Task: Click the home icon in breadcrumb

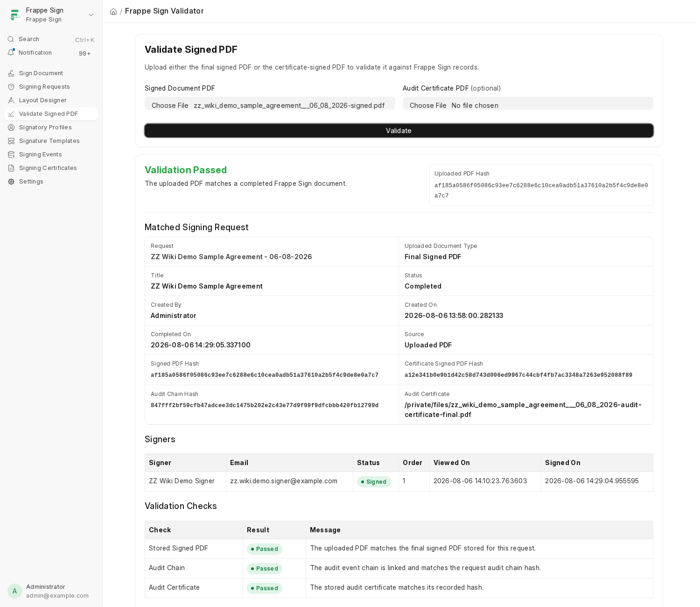Action: [x=113, y=11]
